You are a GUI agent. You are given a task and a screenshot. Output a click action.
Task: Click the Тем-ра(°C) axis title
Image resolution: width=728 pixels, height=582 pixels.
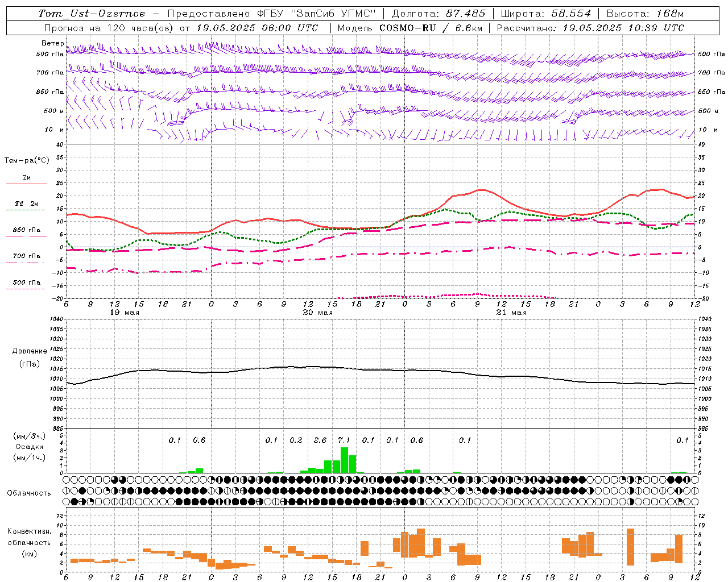point(27,161)
